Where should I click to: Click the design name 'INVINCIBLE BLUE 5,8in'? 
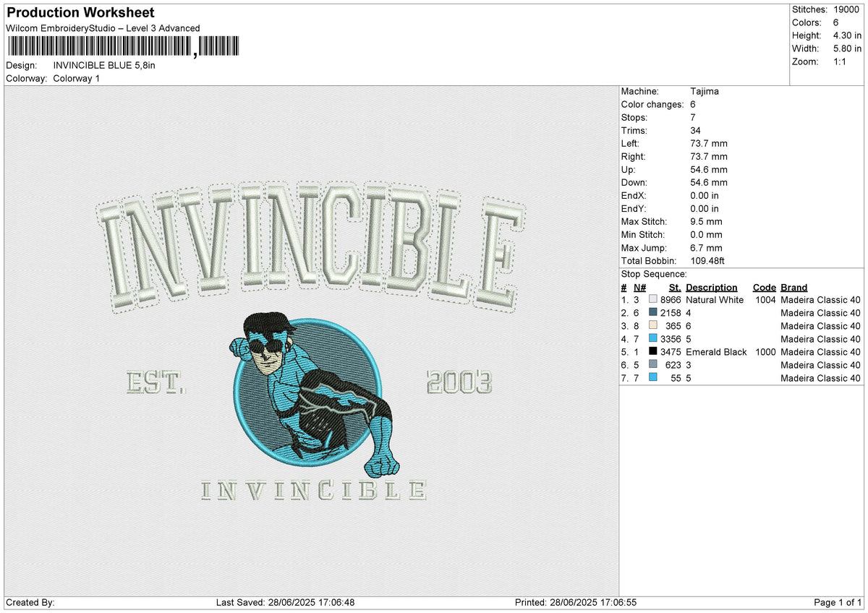point(104,65)
